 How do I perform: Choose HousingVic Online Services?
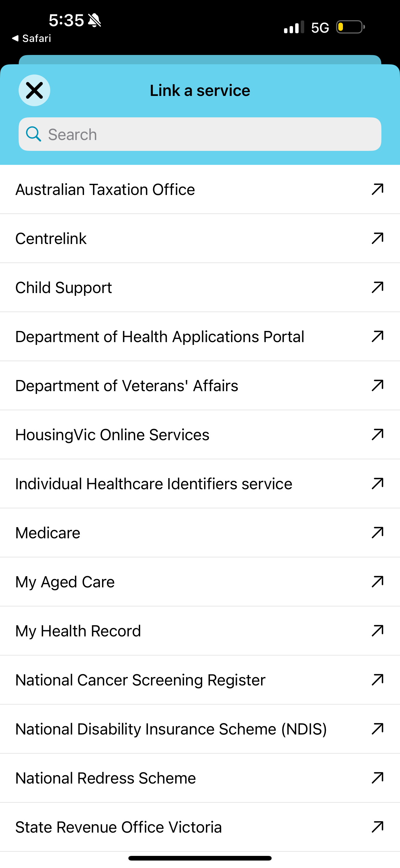click(x=200, y=435)
